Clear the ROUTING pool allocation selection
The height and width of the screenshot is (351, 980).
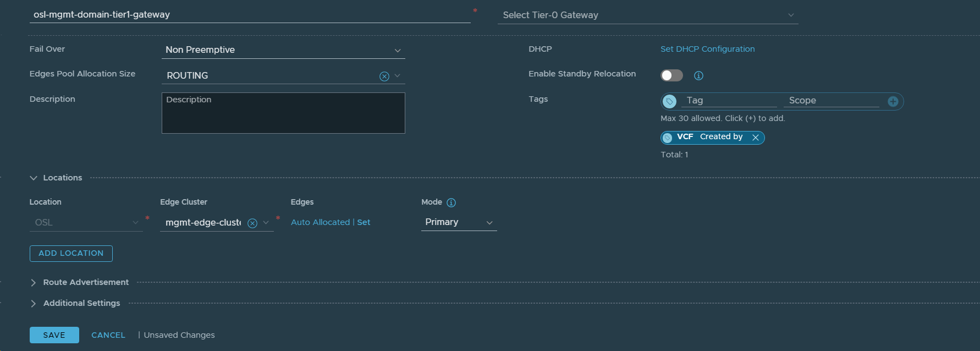pos(384,76)
